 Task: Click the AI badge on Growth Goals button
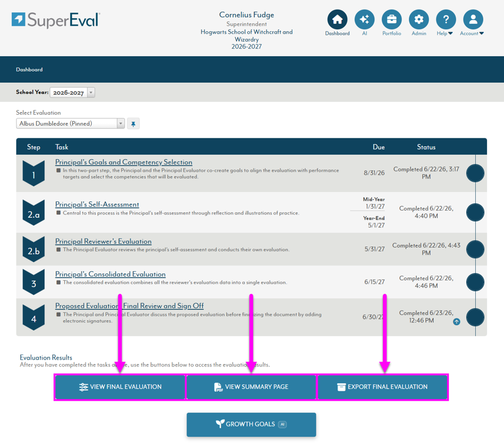tap(282, 424)
